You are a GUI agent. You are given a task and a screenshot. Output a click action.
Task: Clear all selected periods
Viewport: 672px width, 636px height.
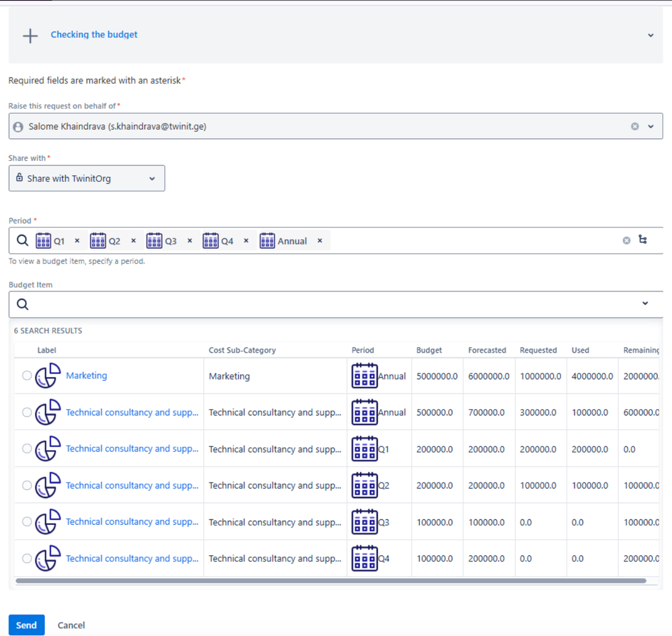(626, 240)
